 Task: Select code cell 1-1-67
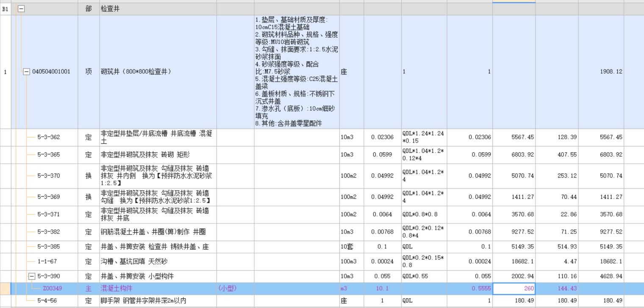coord(47,261)
